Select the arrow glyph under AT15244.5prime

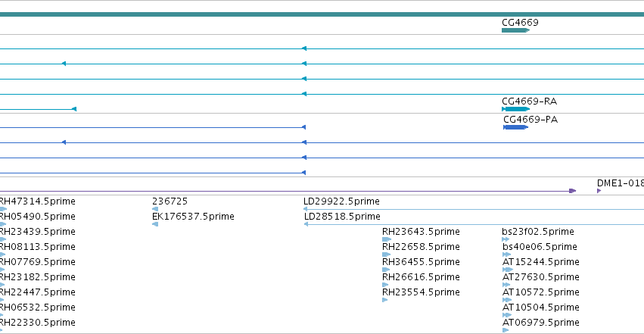coord(508,270)
